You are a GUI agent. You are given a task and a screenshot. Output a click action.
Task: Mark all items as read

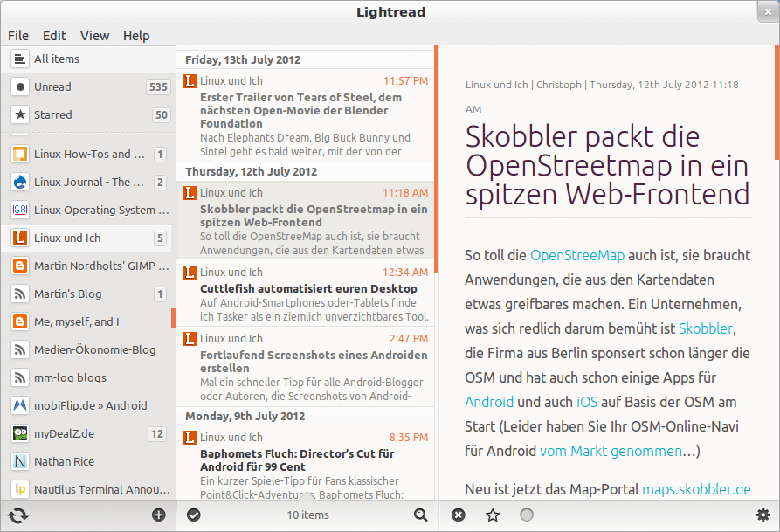tap(194, 515)
